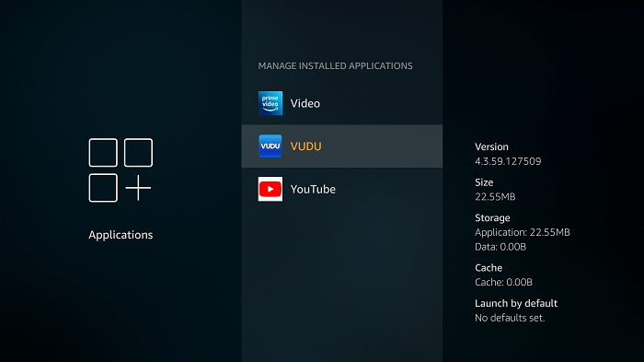Screen dimensions: 644x362
Task: Click the YouTube app icon
Action: pyautogui.click(x=270, y=189)
